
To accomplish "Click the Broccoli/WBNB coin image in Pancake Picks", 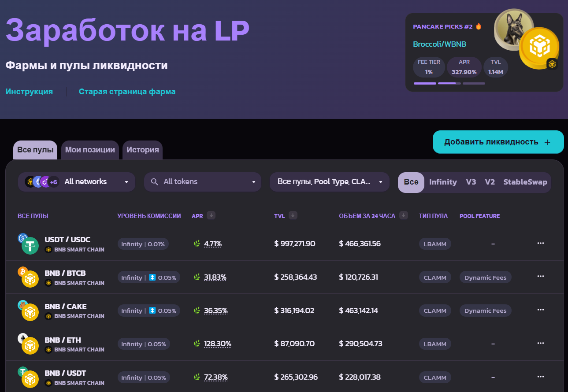I will [x=527, y=38].
